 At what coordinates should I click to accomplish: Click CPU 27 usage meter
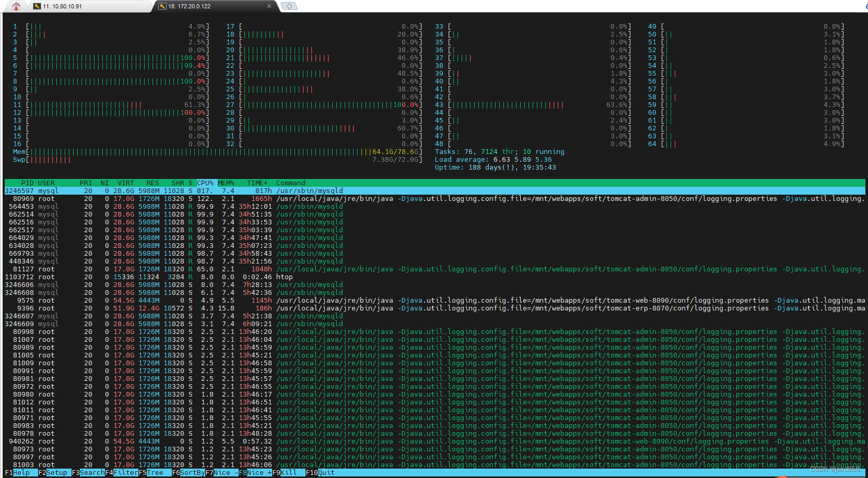[324, 105]
